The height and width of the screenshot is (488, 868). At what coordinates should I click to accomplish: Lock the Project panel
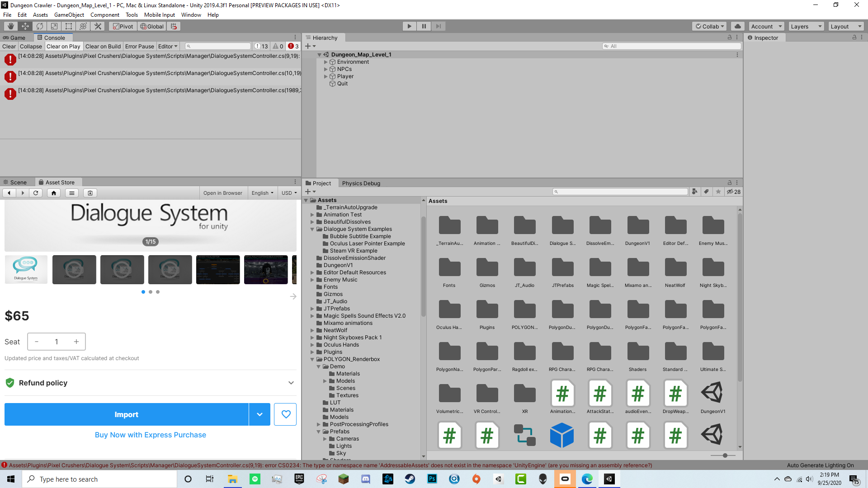[729, 183]
